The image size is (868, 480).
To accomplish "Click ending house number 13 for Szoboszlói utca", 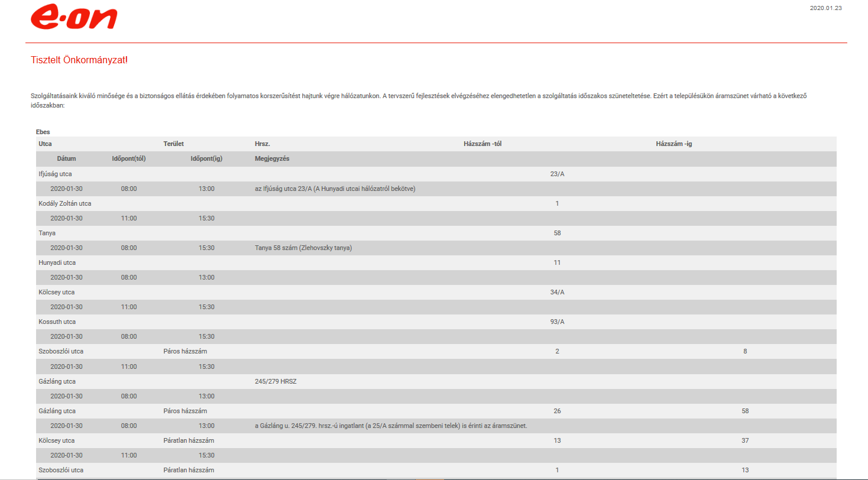I will [745, 470].
